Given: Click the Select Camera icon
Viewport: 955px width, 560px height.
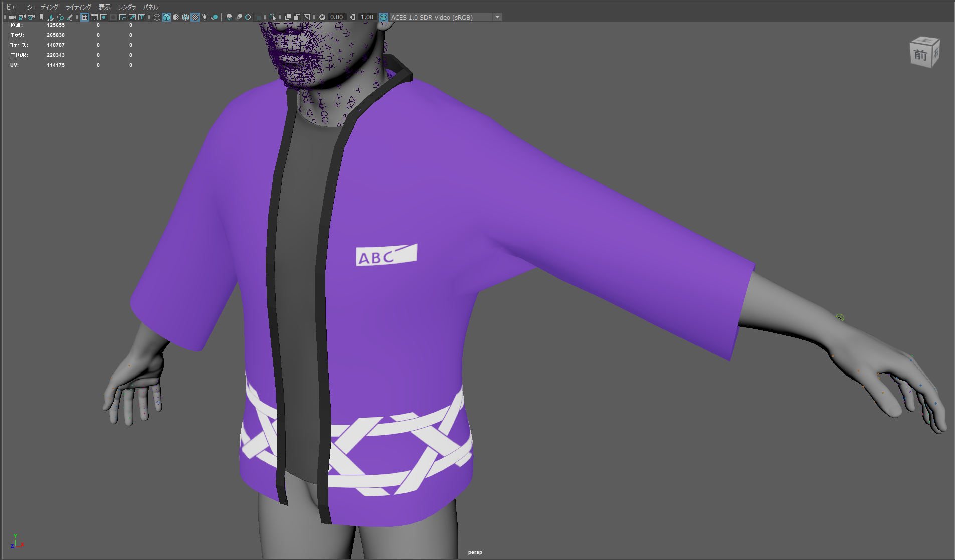Looking at the screenshot, I should tap(12, 17).
